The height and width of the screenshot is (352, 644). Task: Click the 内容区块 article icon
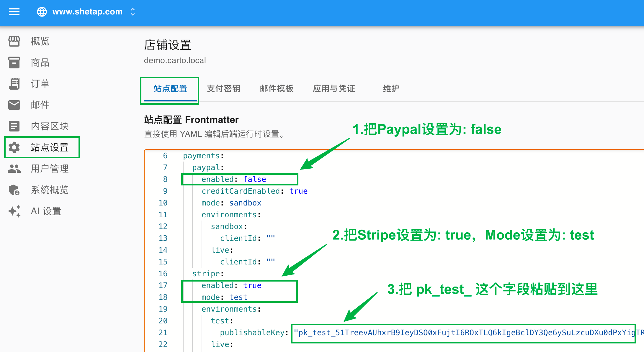pyautogui.click(x=14, y=126)
